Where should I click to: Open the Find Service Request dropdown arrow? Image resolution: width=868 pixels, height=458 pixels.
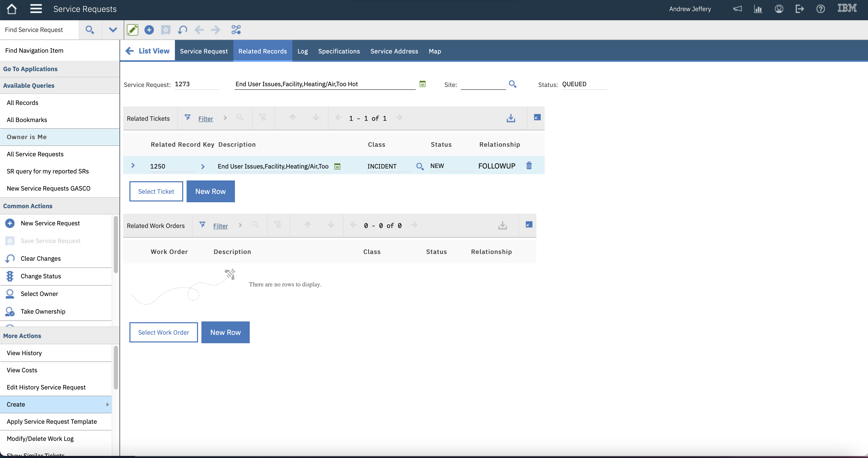click(113, 30)
